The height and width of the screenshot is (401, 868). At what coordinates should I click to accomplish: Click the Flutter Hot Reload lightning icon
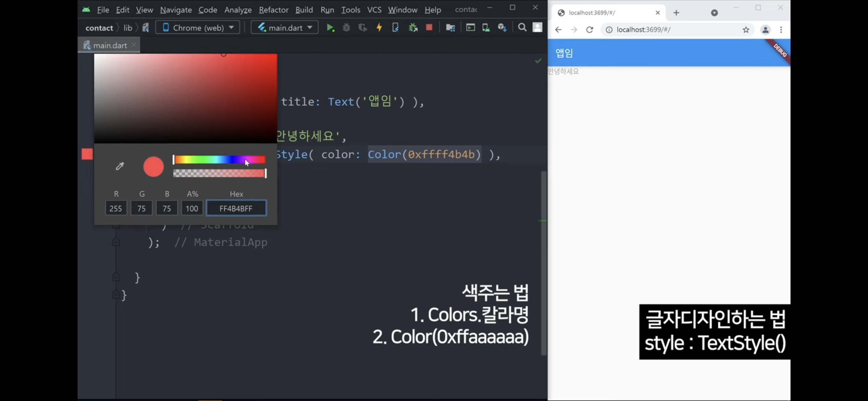click(x=379, y=28)
